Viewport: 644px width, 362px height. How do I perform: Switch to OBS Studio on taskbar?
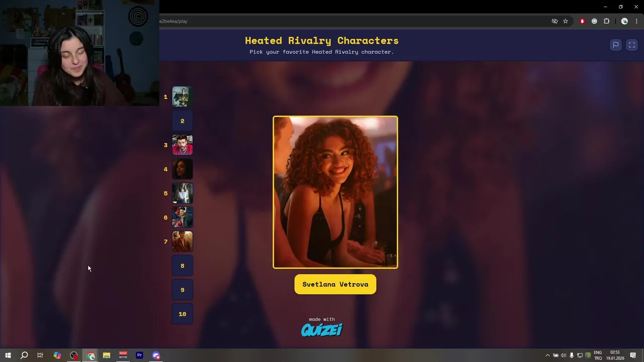(x=74, y=355)
